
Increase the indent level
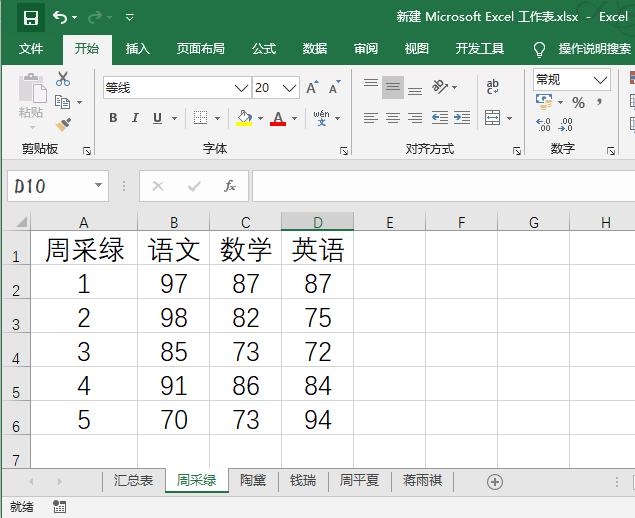[462, 118]
